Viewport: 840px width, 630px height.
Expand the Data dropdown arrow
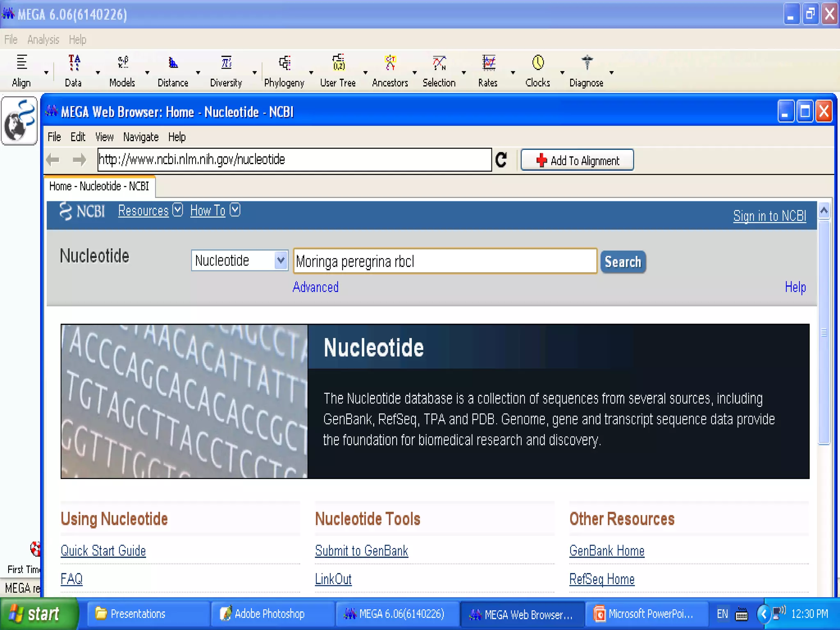pos(98,73)
